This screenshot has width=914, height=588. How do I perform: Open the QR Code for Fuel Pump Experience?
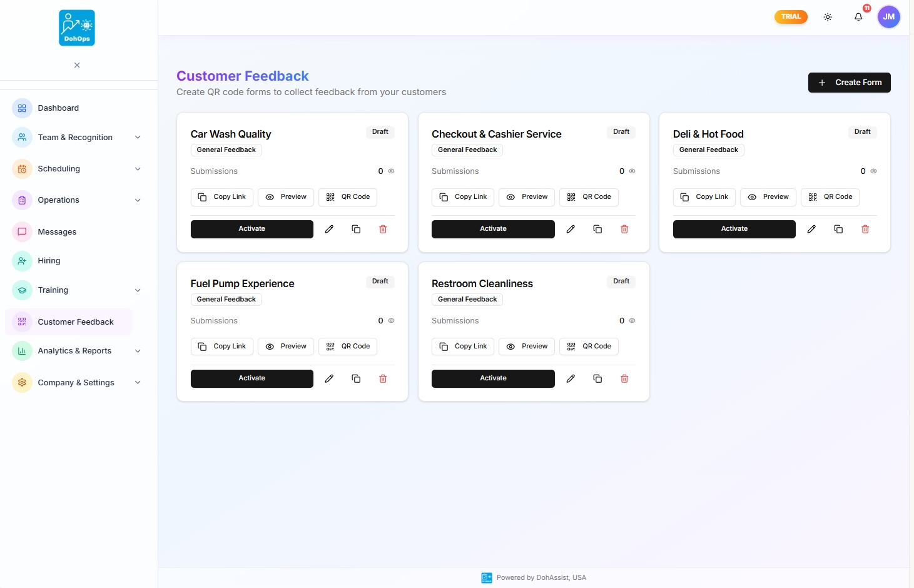(x=348, y=346)
